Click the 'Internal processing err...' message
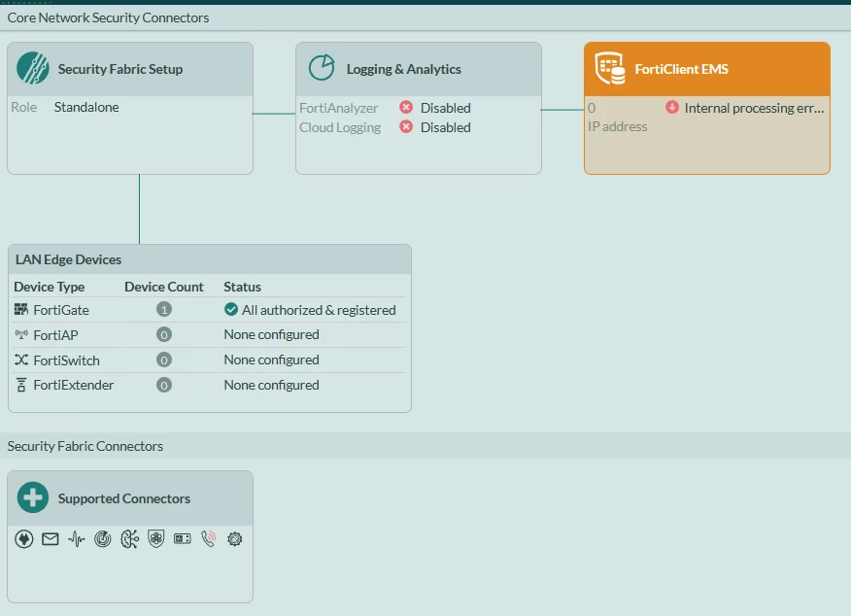Image resolution: width=851 pixels, height=616 pixels. tap(755, 108)
